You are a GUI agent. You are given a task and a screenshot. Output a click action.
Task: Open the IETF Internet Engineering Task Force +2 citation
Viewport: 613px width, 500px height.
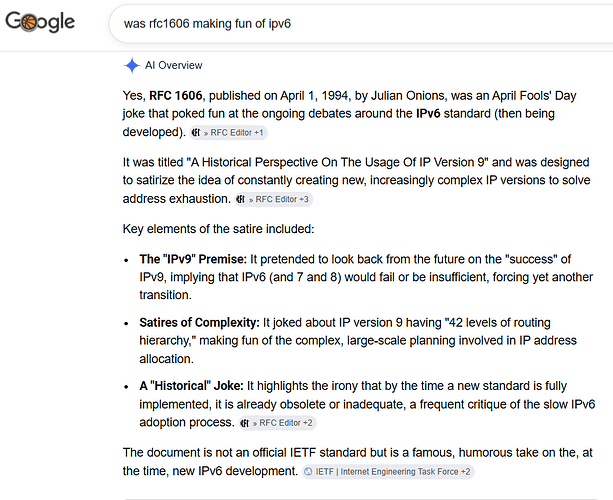(388, 472)
